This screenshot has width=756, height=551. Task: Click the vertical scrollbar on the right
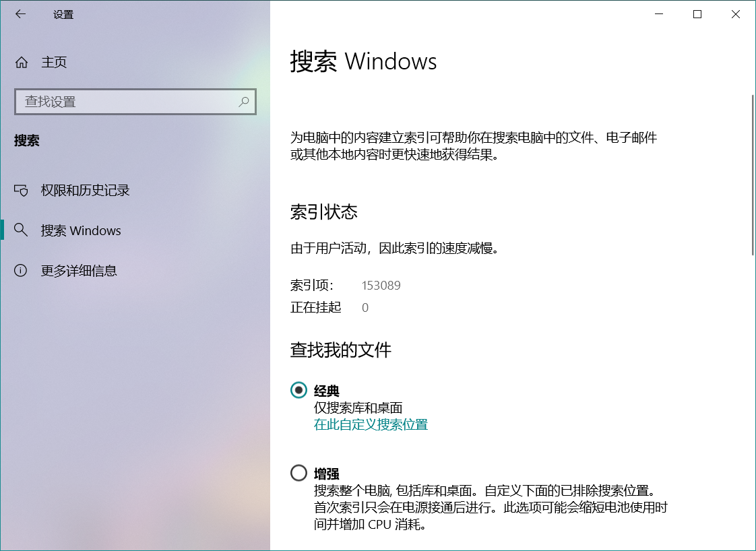point(753,175)
